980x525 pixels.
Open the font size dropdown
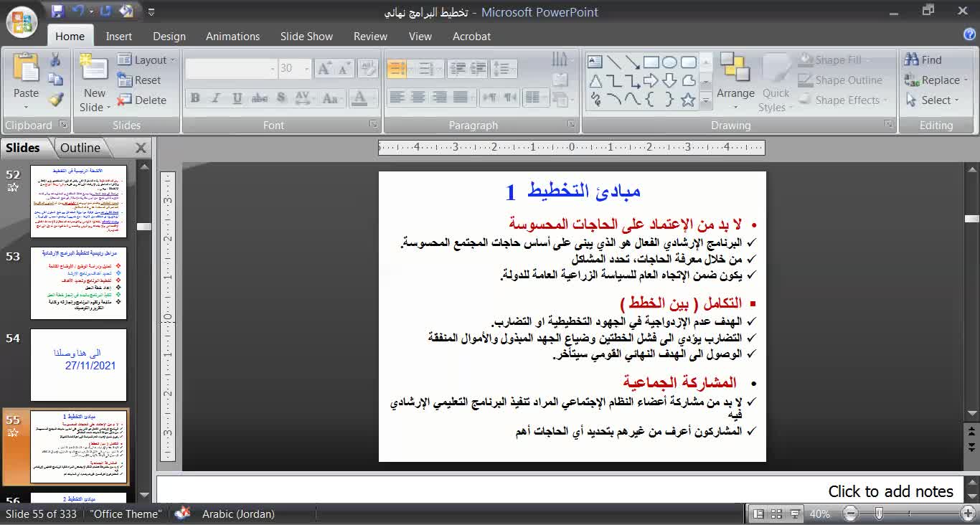click(x=307, y=68)
